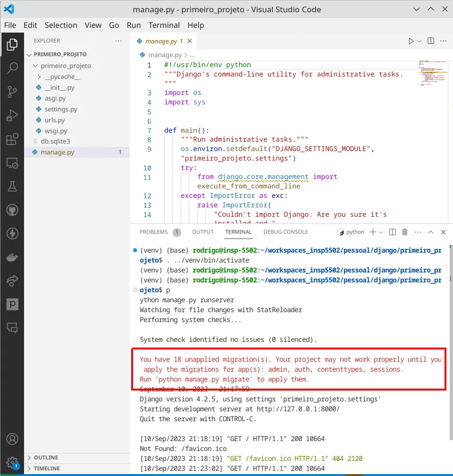
Task: Open the chat bubbles icon in activity bar
Action: (12, 328)
